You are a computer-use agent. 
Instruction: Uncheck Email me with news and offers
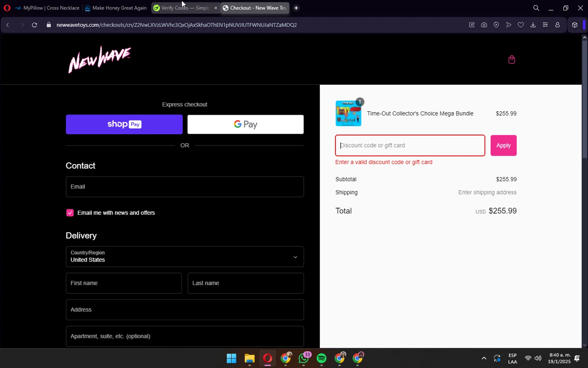pos(70,213)
